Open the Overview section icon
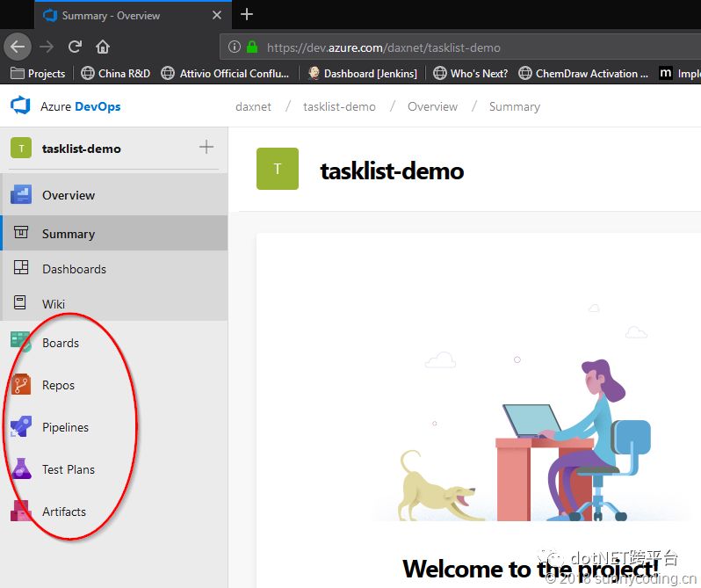 [21, 194]
